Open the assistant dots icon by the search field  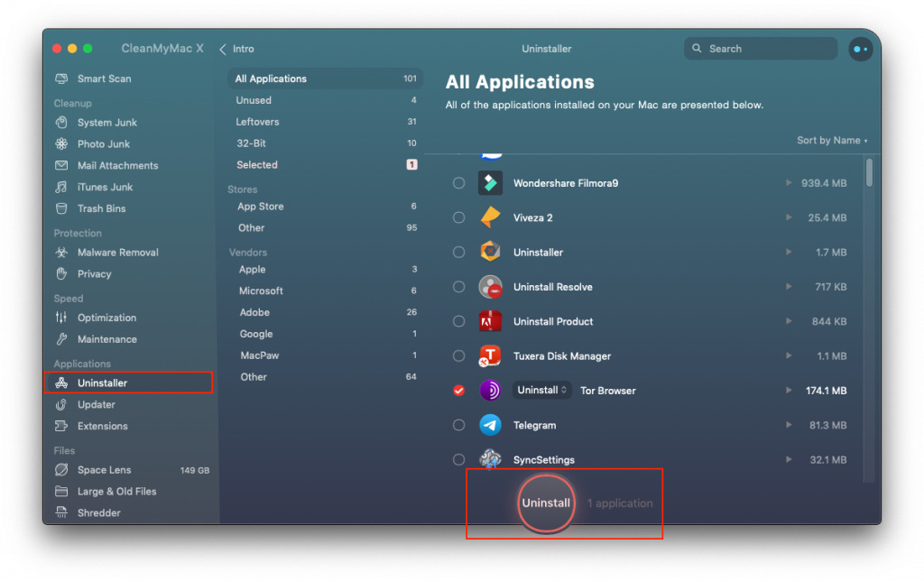point(860,49)
